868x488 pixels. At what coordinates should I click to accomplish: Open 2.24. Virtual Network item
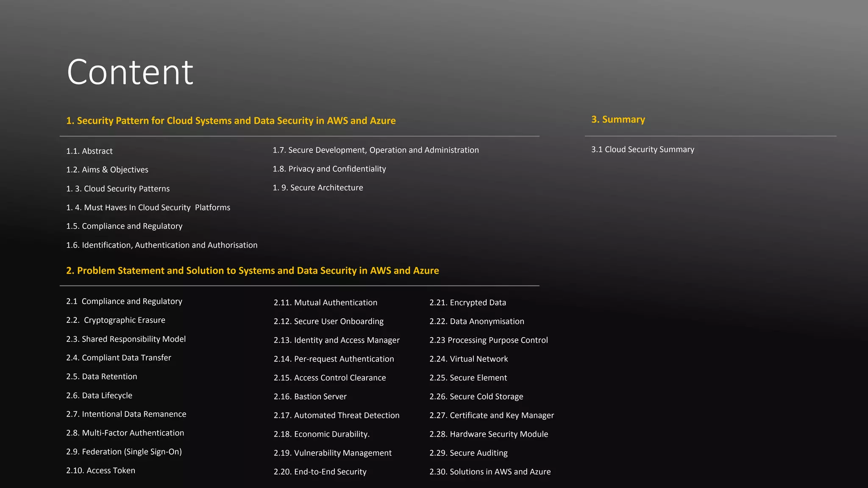coord(468,359)
